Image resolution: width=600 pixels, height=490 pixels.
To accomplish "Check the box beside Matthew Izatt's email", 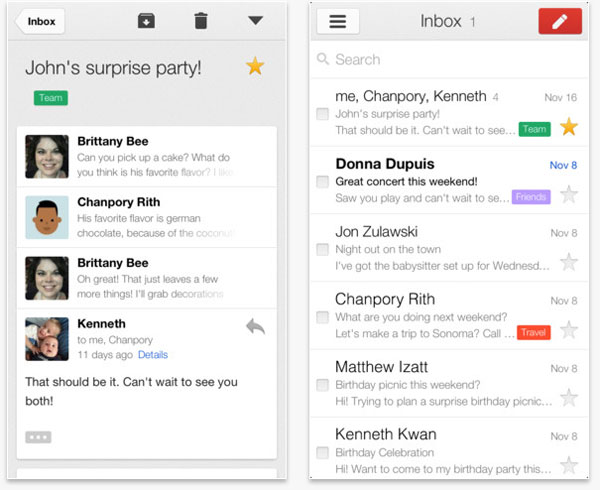I will click(x=322, y=385).
